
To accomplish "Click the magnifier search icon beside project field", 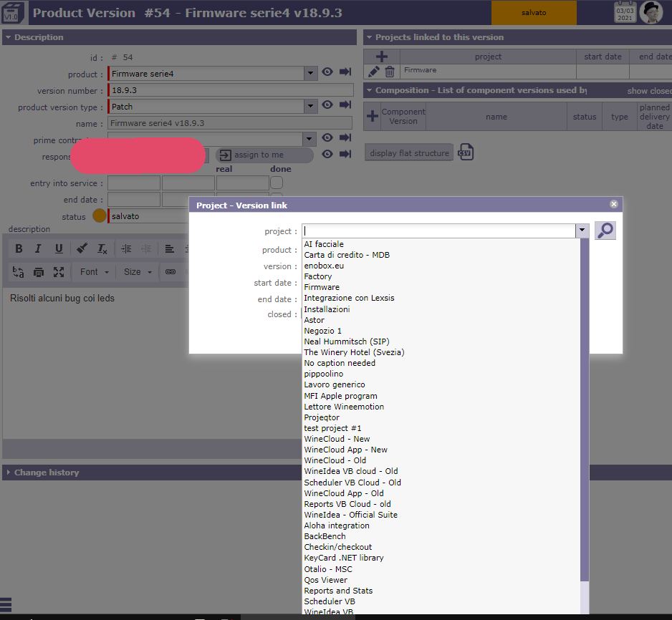I will [x=605, y=231].
